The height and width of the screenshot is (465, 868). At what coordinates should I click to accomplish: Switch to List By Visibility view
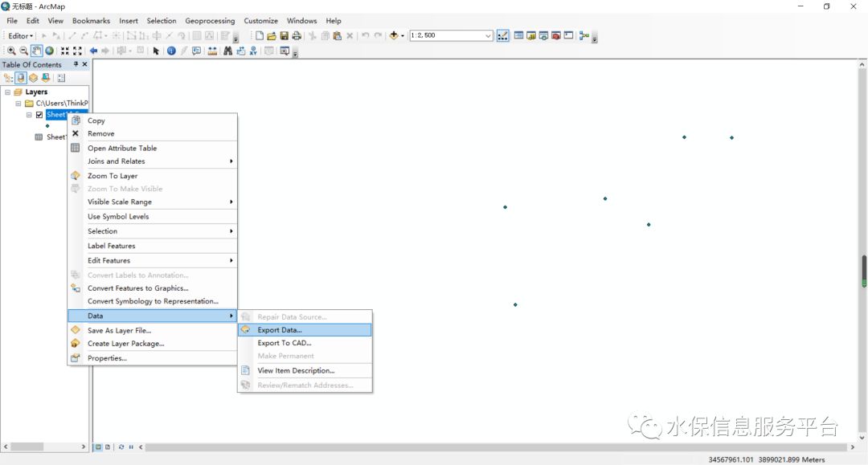pyautogui.click(x=33, y=78)
